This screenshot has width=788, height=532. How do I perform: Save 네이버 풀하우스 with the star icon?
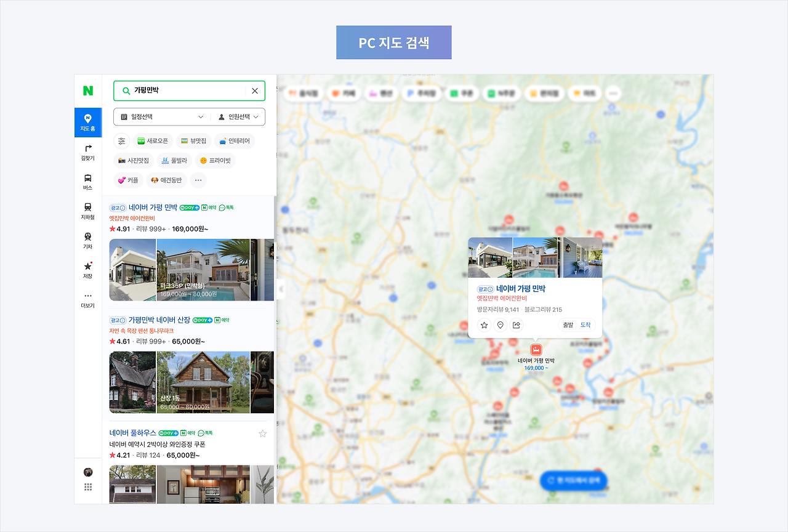pyautogui.click(x=263, y=433)
